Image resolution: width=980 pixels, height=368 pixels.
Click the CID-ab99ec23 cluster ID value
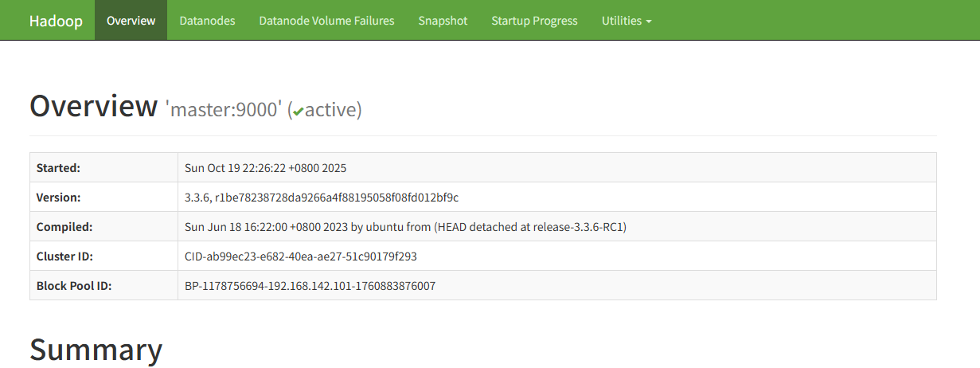(301, 256)
